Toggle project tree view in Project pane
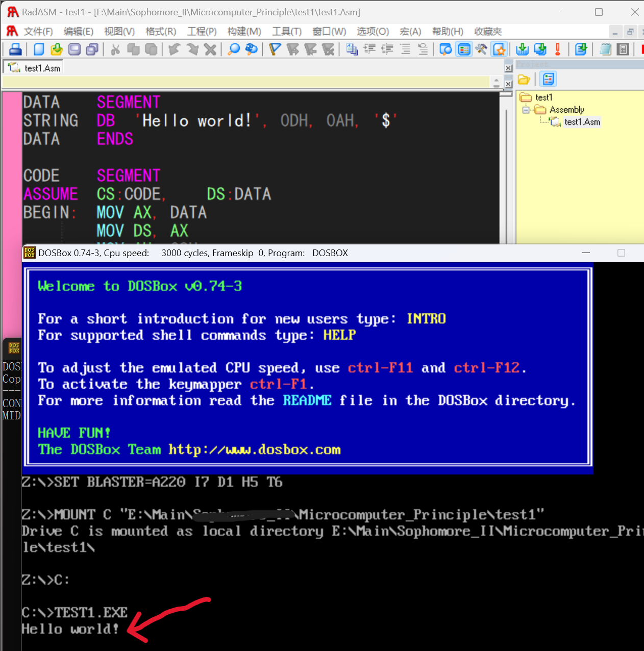 pyautogui.click(x=549, y=79)
